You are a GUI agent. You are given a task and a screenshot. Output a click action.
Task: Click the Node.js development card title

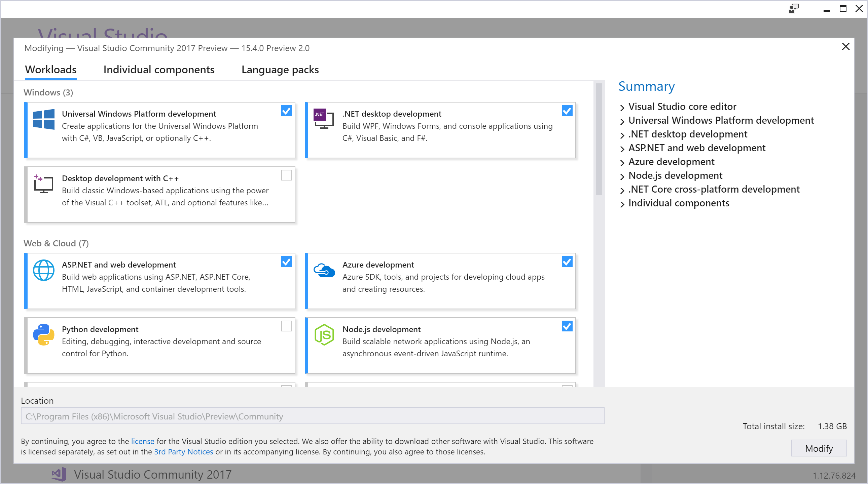pos(382,329)
